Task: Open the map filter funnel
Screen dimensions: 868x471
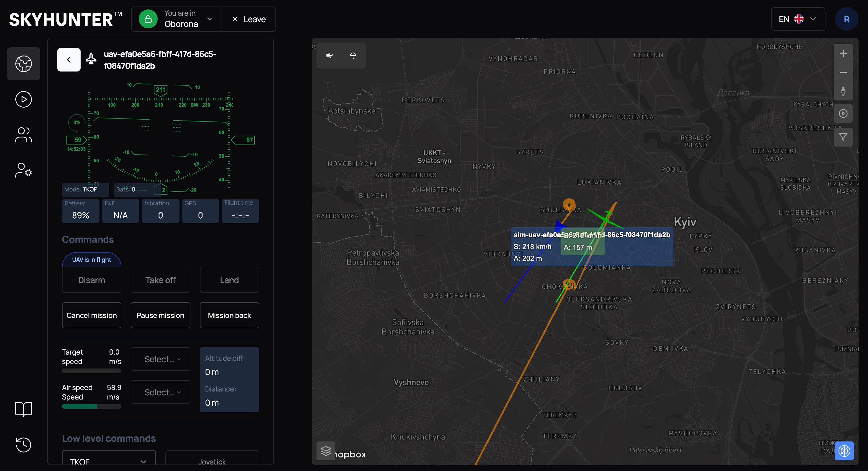Action: tap(843, 137)
